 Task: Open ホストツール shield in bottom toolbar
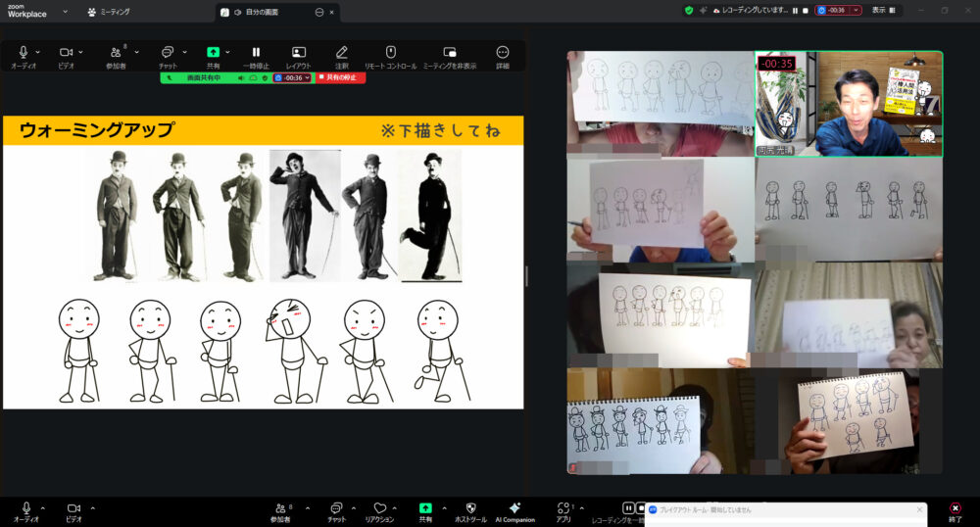(x=470, y=508)
